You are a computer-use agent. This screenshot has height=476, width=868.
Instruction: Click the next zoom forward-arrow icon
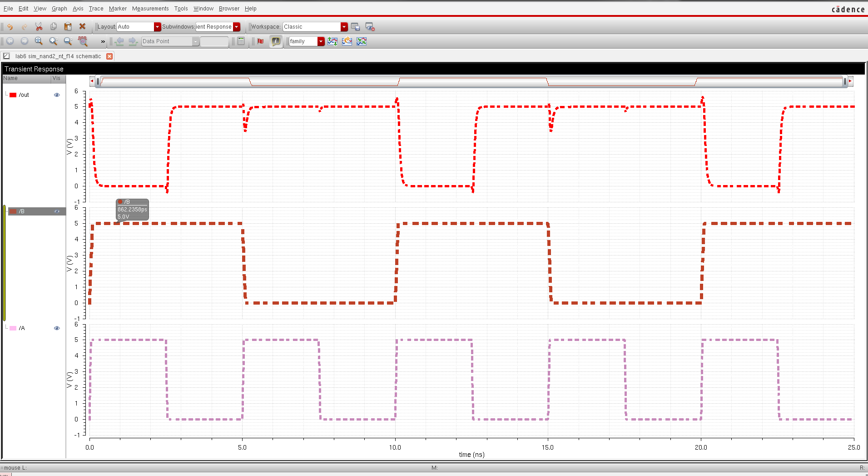point(25,41)
